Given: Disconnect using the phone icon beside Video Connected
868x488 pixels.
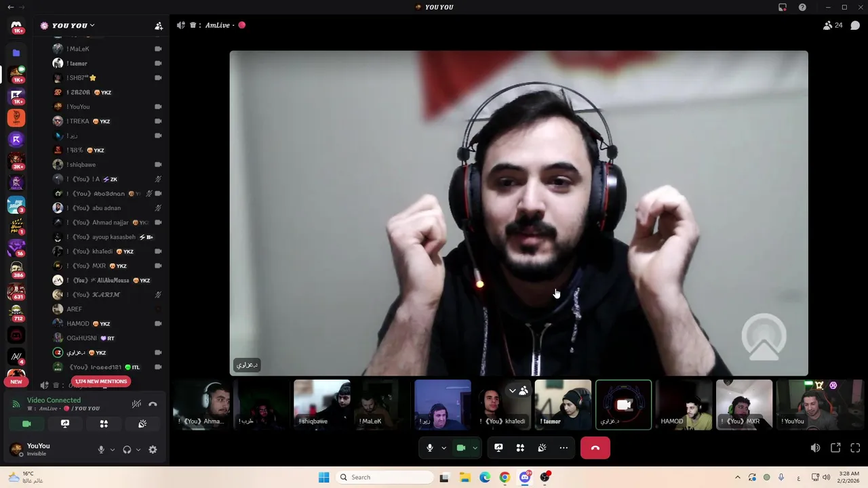Looking at the screenshot, I should coord(153,404).
